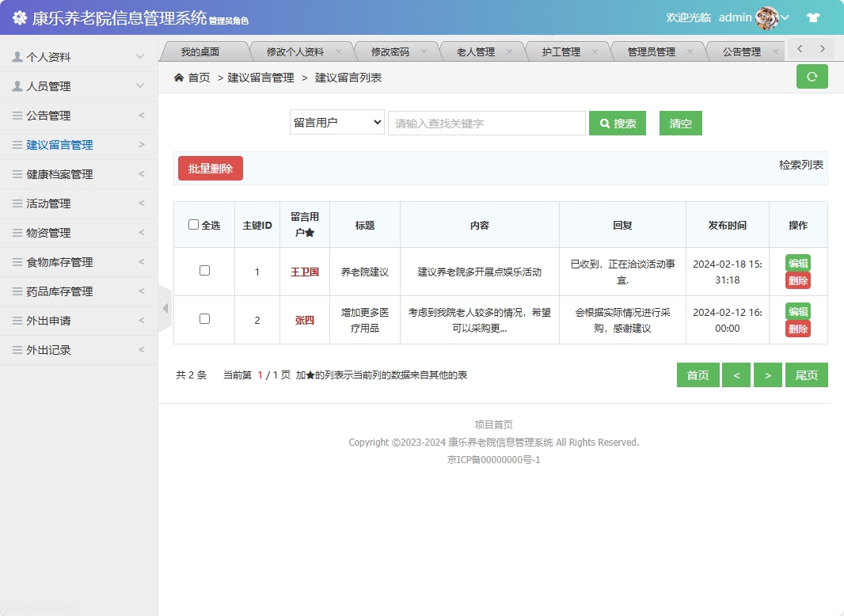Viewport: 844px width, 616px height.
Task: Open the 项目首页 footer link
Action: point(492,424)
